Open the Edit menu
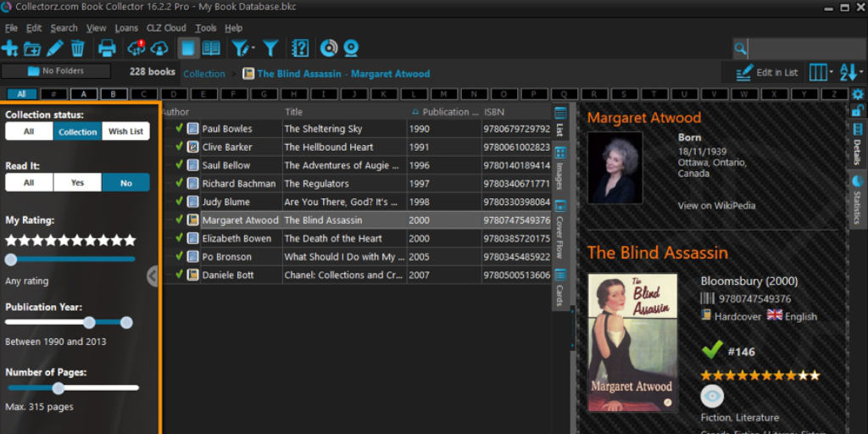 click(34, 28)
